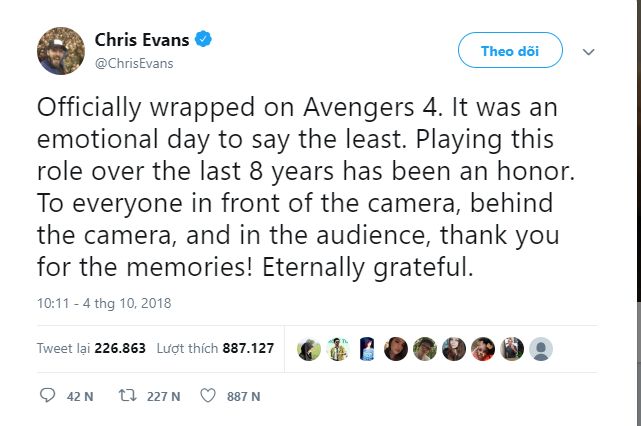
Task: Open the Chris Evans display name link
Action: (x=143, y=40)
